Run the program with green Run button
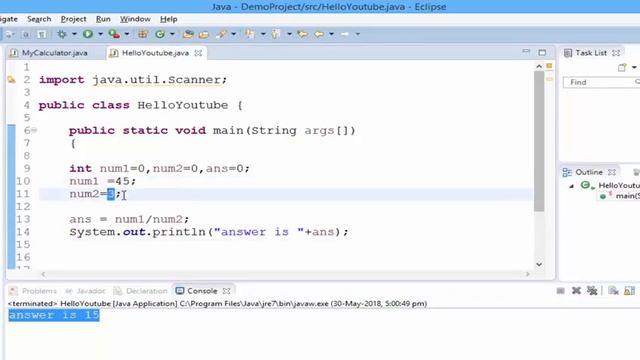The width and height of the screenshot is (640, 360). click(x=88, y=34)
